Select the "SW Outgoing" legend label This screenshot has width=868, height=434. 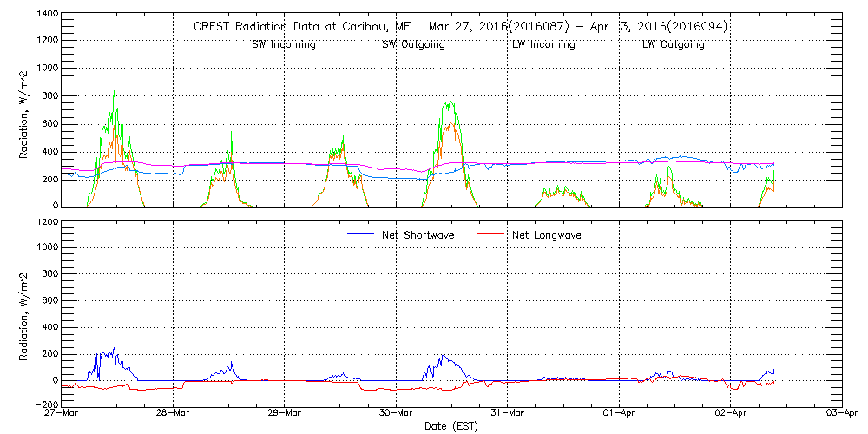pos(413,44)
